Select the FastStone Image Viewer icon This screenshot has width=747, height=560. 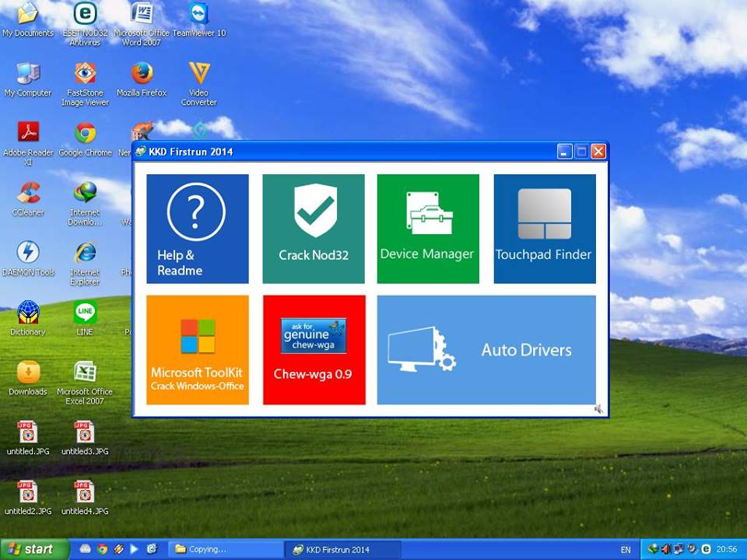pos(85,84)
